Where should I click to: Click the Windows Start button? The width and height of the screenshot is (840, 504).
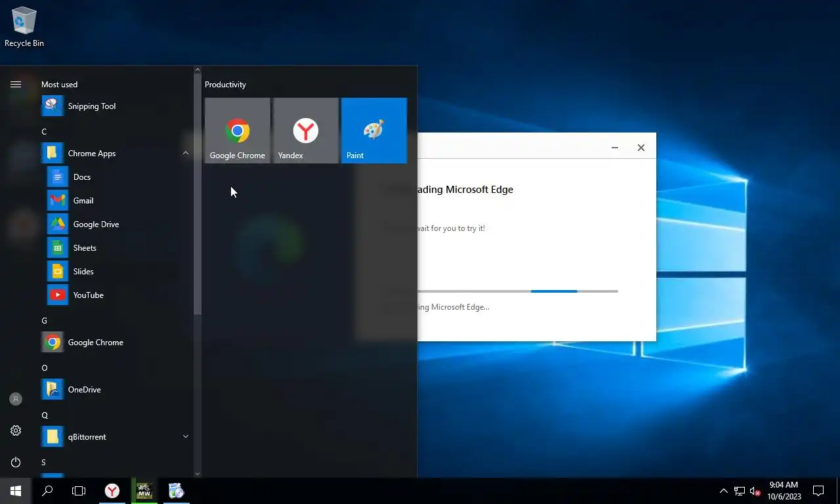16,491
